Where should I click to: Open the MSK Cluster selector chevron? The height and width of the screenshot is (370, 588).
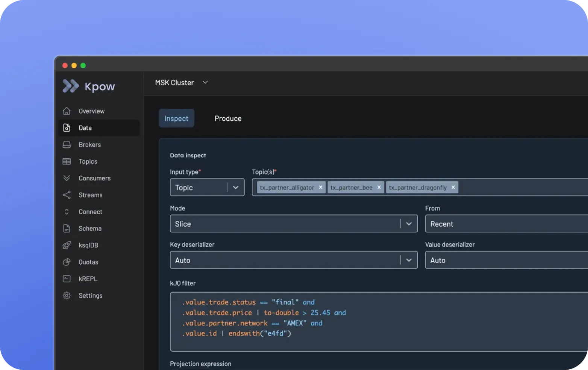[x=205, y=82]
